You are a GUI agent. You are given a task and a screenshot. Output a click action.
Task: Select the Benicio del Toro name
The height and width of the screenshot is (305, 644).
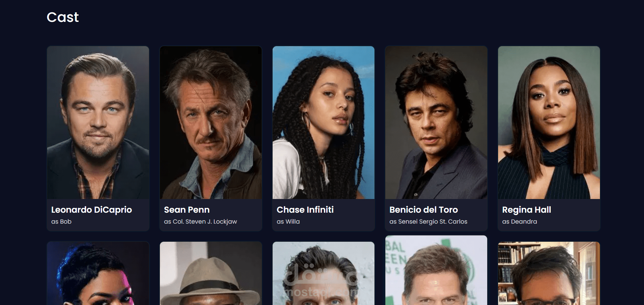click(424, 210)
